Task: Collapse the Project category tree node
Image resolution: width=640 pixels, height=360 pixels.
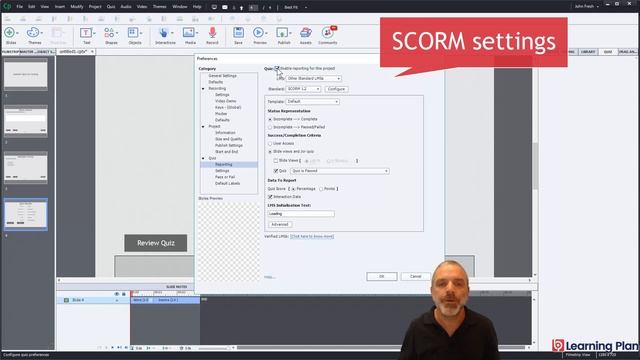Action: [203, 127]
